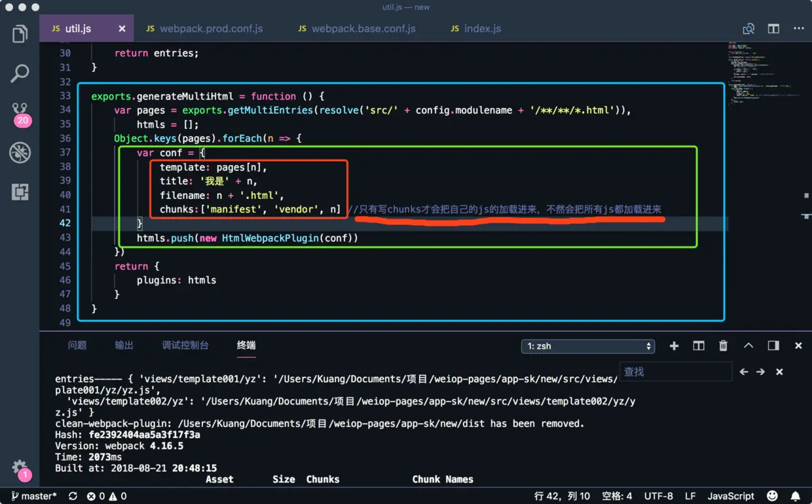Maximize the panel with up chevron
The height and width of the screenshot is (504, 812).
coord(748,346)
